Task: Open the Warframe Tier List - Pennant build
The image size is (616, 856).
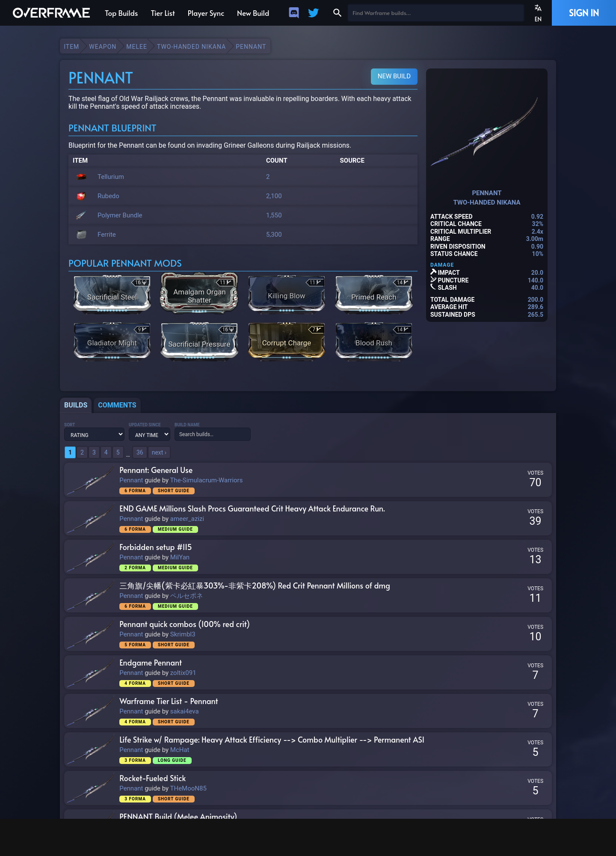Action: (169, 701)
